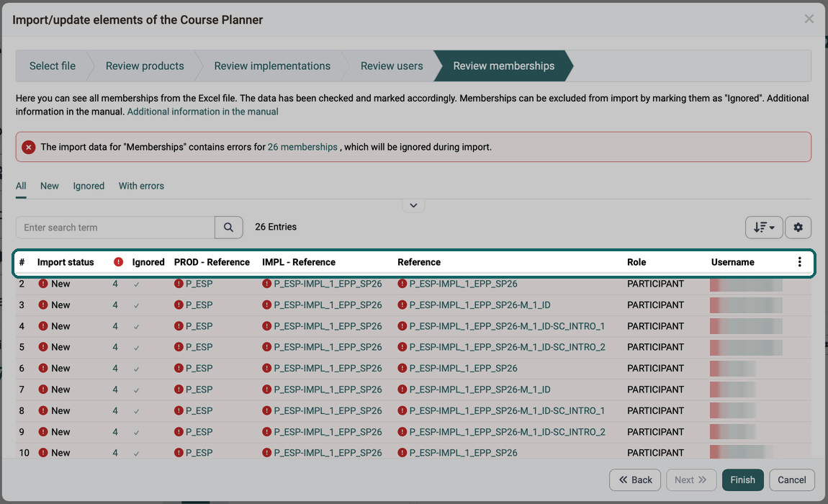The height and width of the screenshot is (504, 828).
Task: Click error icon beside New in row 5
Action: click(x=43, y=347)
